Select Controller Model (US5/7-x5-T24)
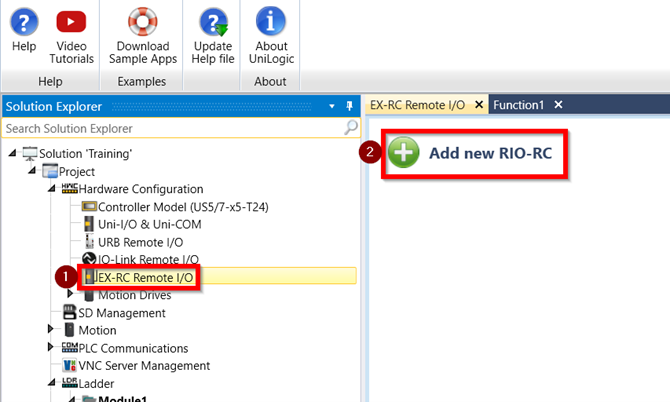Viewport: 670px width, 402px height. pyautogui.click(x=183, y=207)
